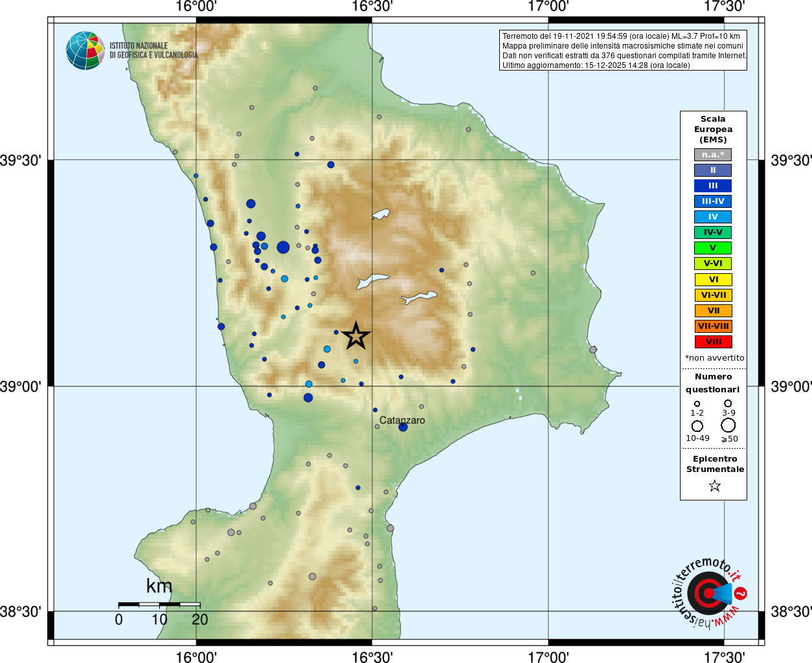The height and width of the screenshot is (663, 812).
Task: Click the 3-9 questionnaires circle symbol
Action: [728, 403]
